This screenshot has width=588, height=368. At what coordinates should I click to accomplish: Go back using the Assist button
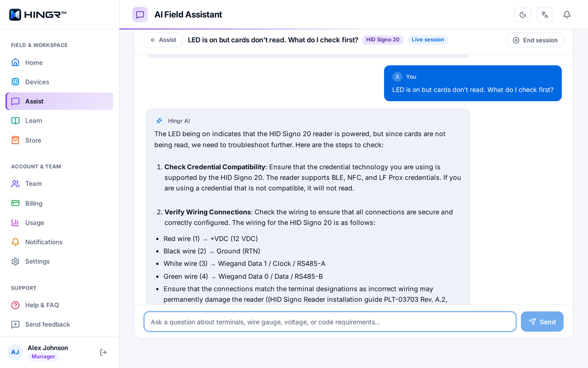163,40
